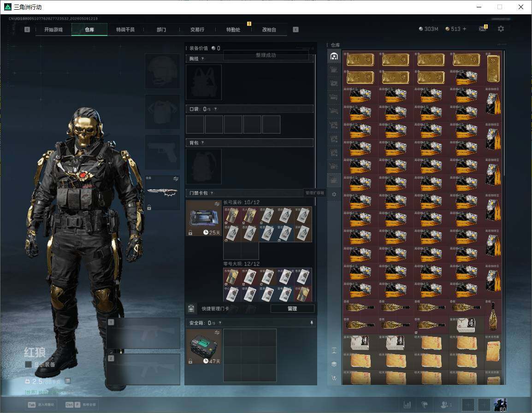Toggle the 显示装备 checkbox
This screenshot has width=532, height=413.
(29, 365)
